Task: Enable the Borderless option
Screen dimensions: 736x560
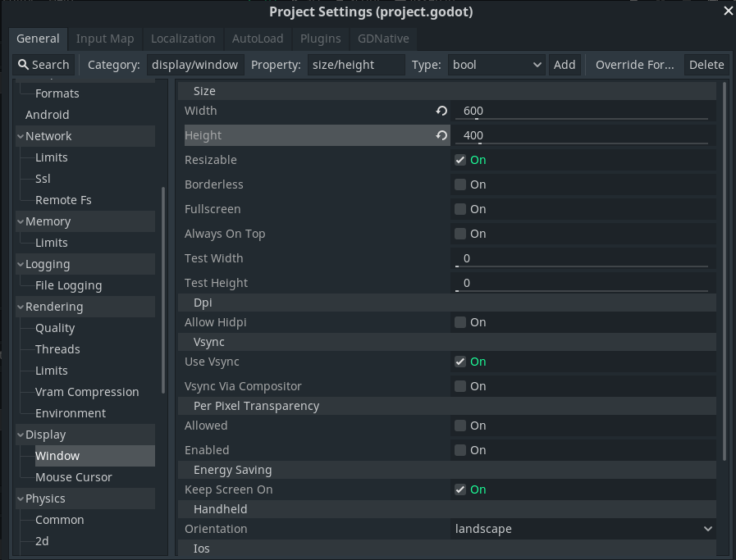Action: pyautogui.click(x=460, y=184)
